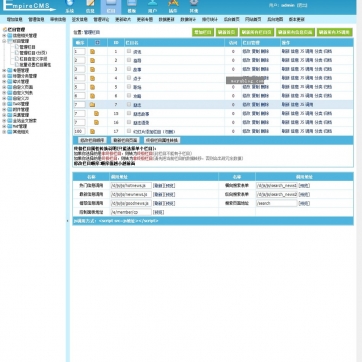
Task: Click the indented file icon in row ID 16
Action: (96, 122)
